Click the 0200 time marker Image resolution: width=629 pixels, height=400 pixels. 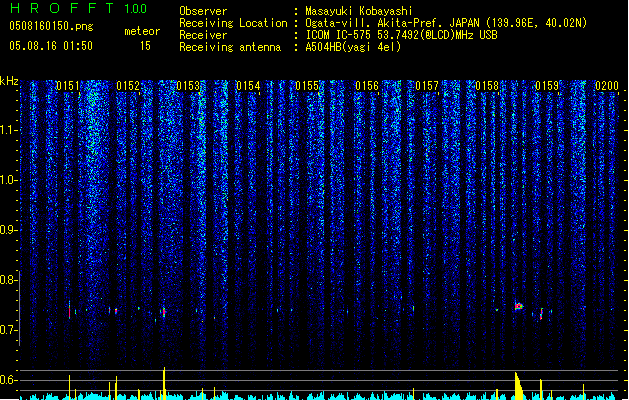click(x=607, y=86)
